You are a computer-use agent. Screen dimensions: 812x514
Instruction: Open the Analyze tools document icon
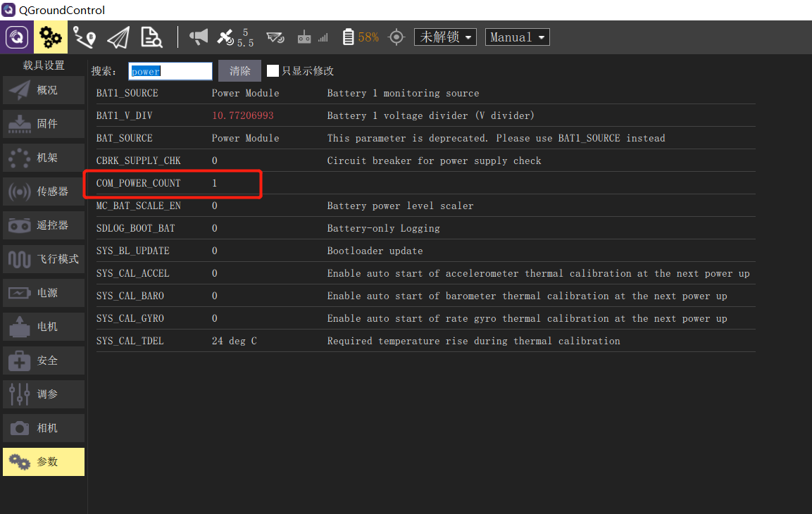[151, 37]
